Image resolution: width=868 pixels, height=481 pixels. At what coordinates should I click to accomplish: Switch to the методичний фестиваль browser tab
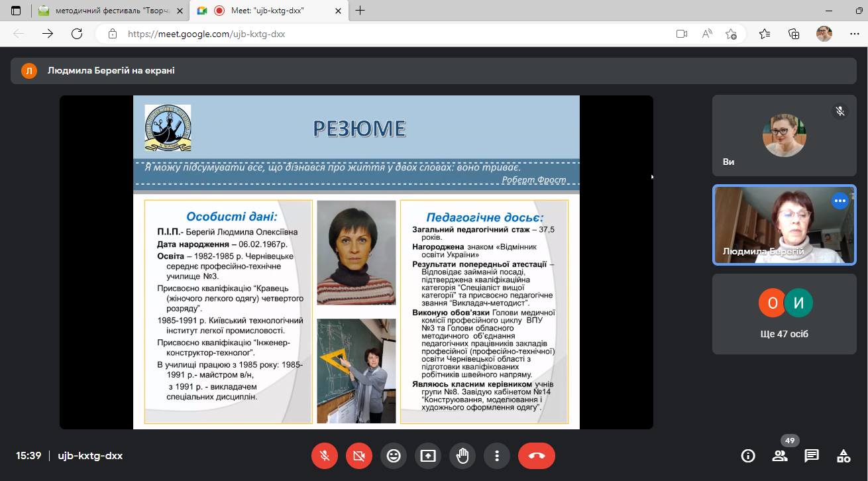click(x=111, y=11)
